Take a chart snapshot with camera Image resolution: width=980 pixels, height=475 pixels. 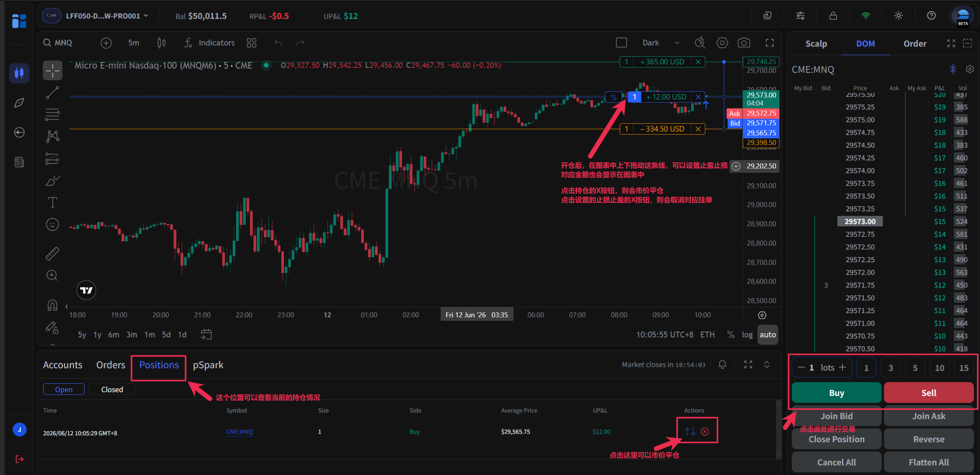(744, 43)
